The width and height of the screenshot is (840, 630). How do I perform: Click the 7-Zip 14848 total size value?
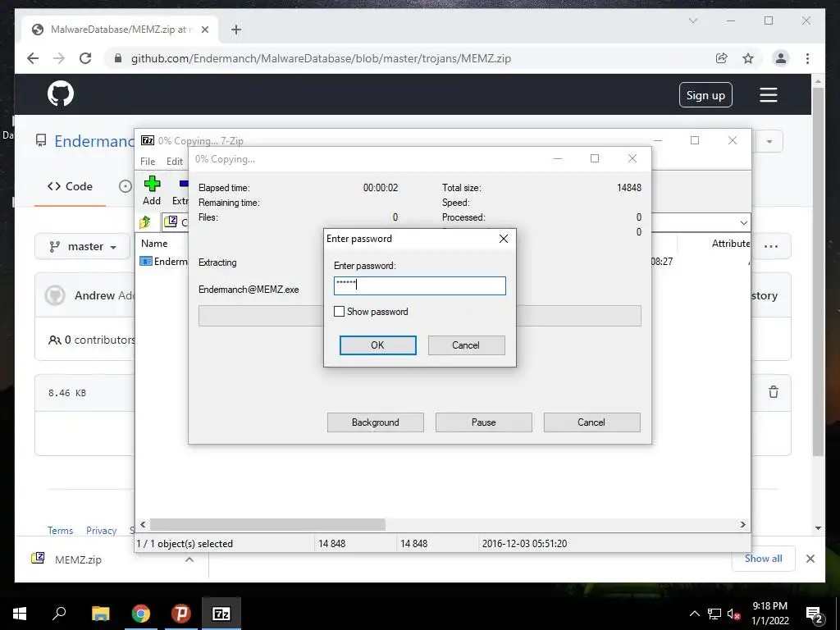tap(629, 188)
